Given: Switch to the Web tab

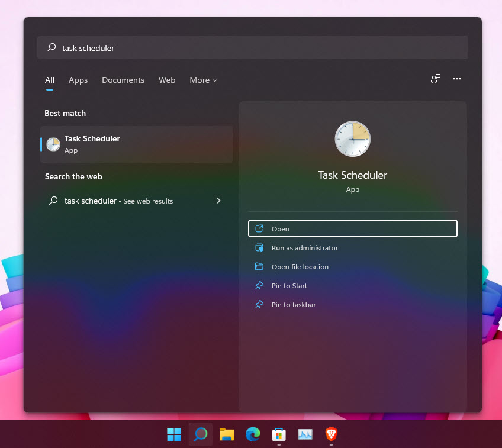Looking at the screenshot, I should tap(167, 80).
